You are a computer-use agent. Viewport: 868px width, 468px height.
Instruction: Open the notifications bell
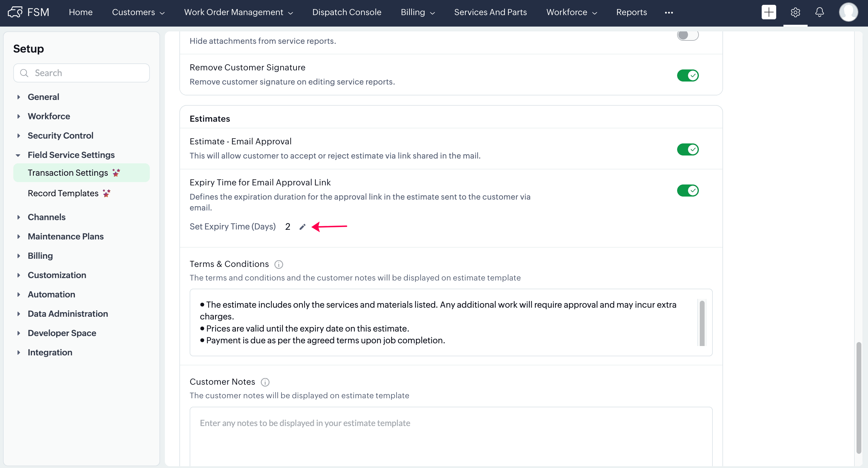[819, 12]
